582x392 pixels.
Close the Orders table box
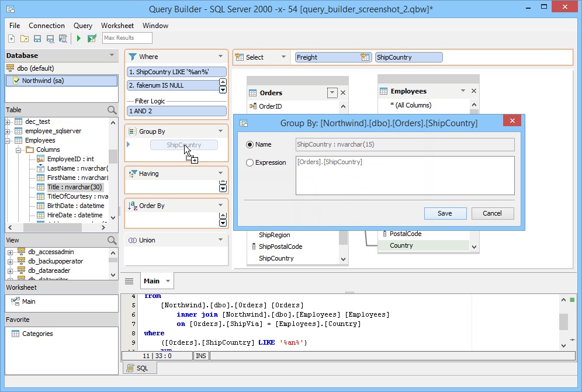[343, 93]
